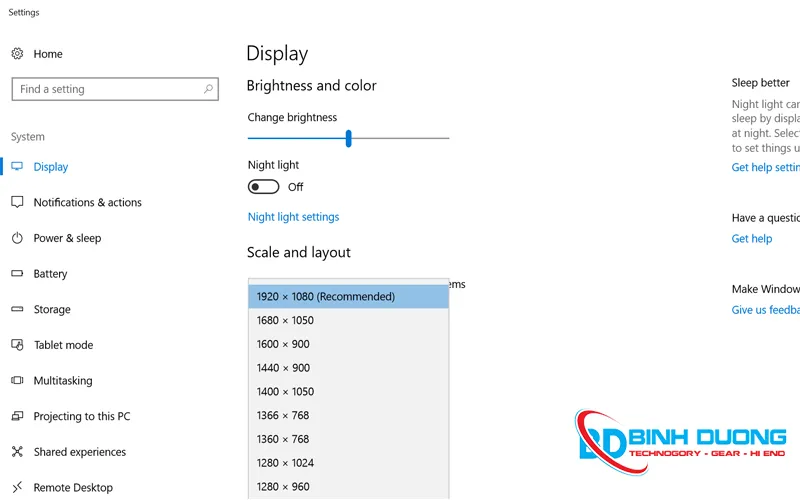The image size is (800, 500).
Task: Toggle the Night light switch
Action: (x=263, y=187)
